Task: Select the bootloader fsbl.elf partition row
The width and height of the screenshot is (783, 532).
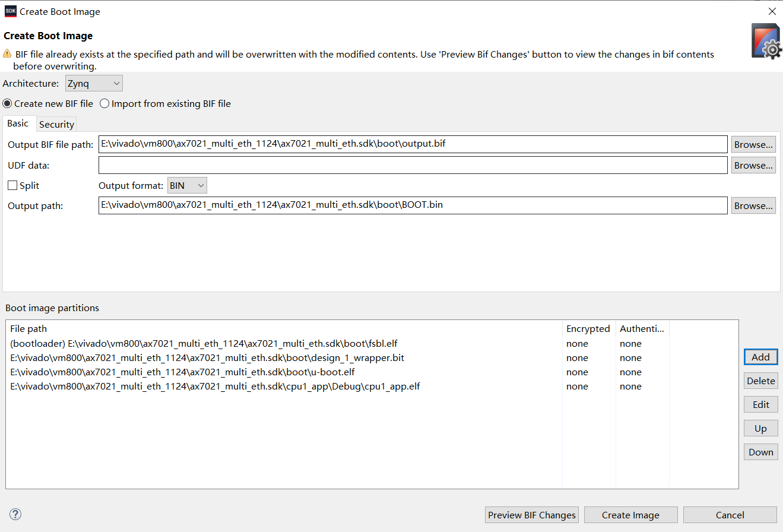Action: point(372,343)
